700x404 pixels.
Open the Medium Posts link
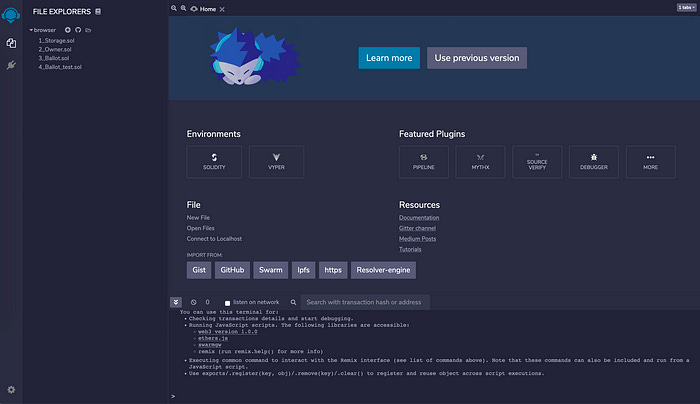pos(417,239)
